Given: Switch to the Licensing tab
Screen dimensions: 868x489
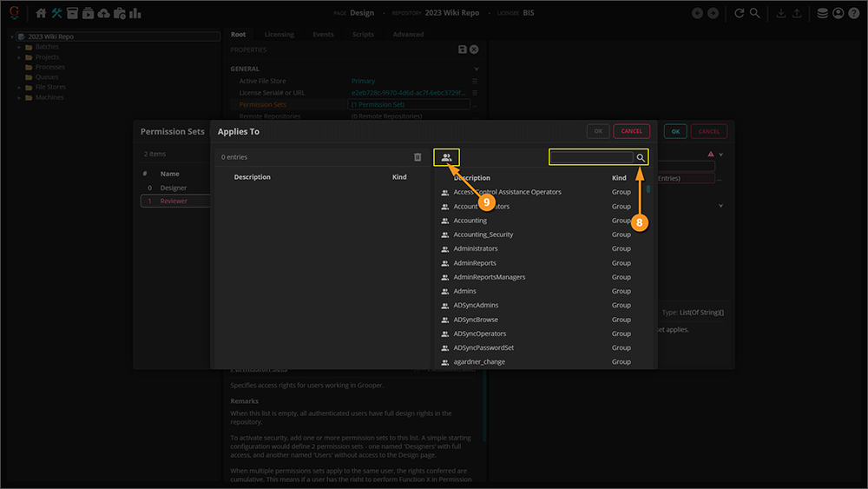Looking at the screenshot, I should [x=279, y=35].
